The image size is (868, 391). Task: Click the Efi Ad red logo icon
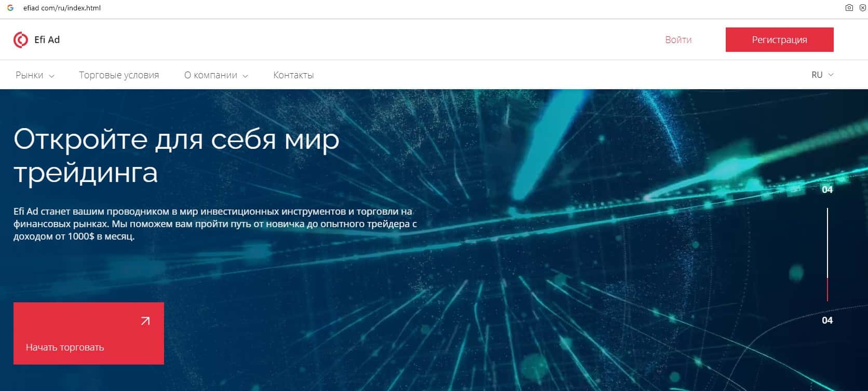21,40
